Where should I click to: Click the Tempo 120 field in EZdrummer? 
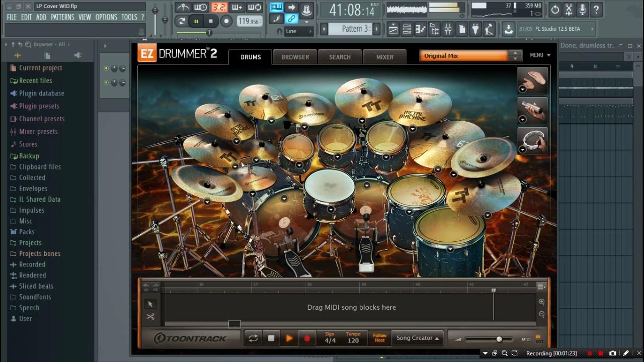(353, 338)
